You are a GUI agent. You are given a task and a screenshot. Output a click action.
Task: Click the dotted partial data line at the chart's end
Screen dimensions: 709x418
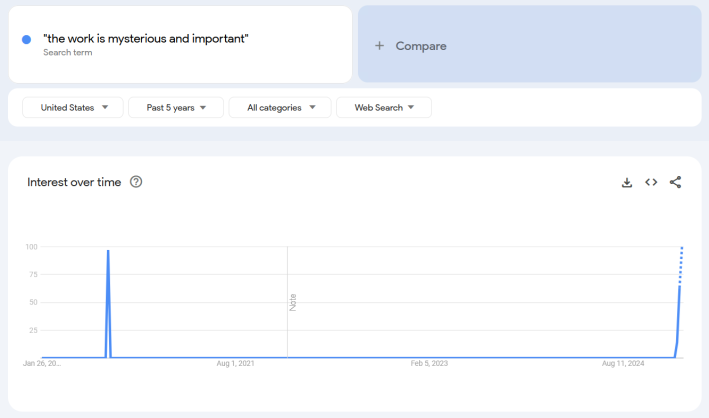tap(681, 266)
